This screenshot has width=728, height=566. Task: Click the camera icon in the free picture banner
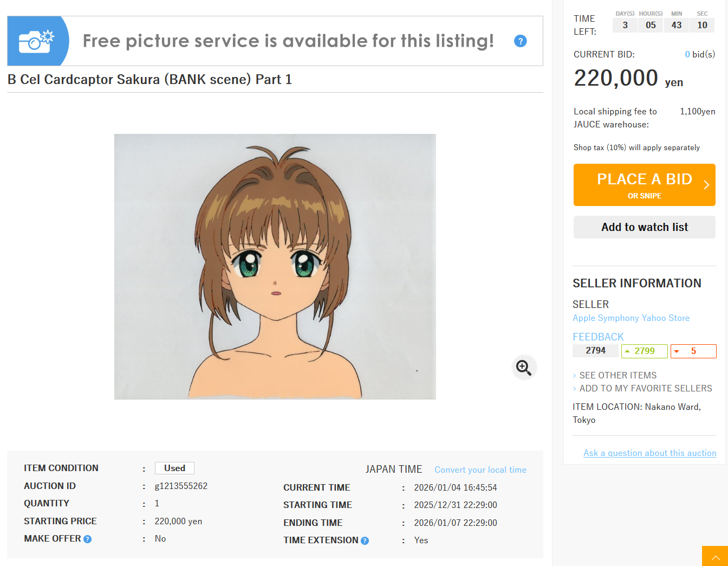click(x=37, y=41)
